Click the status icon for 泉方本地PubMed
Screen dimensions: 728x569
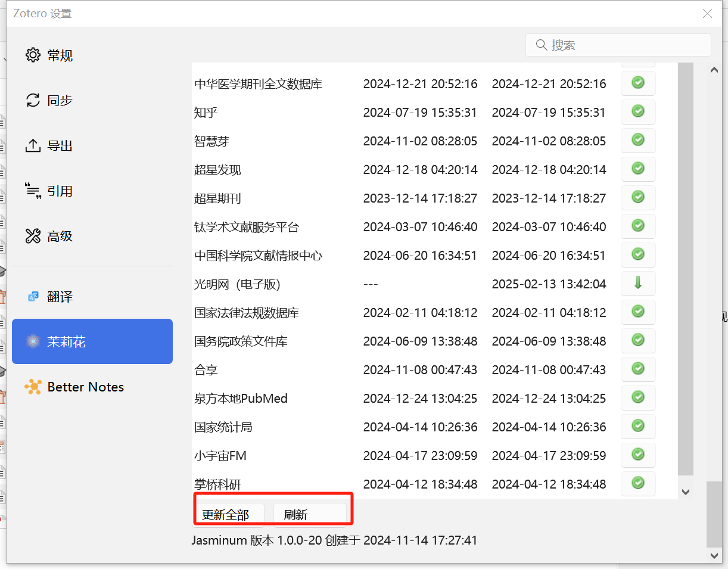point(638,398)
